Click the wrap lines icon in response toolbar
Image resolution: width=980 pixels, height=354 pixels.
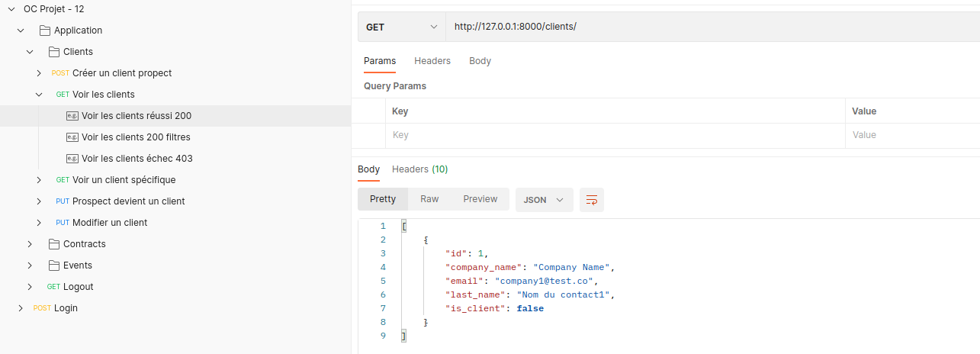pos(591,200)
